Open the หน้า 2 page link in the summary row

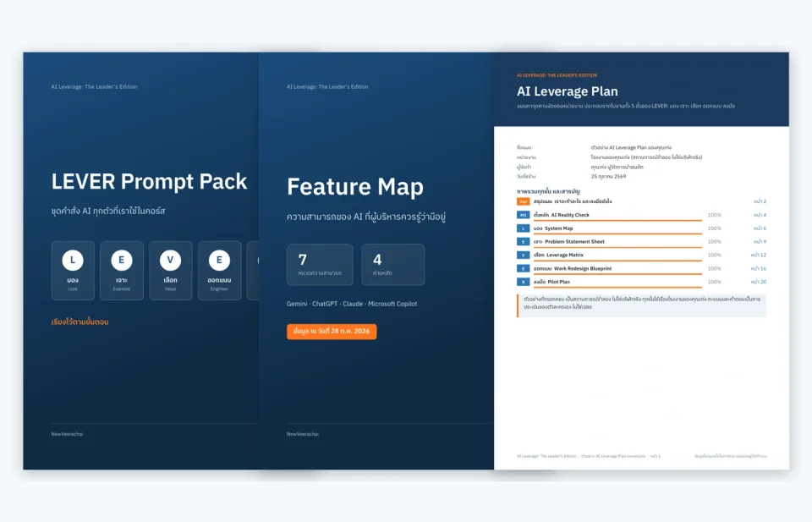point(760,201)
